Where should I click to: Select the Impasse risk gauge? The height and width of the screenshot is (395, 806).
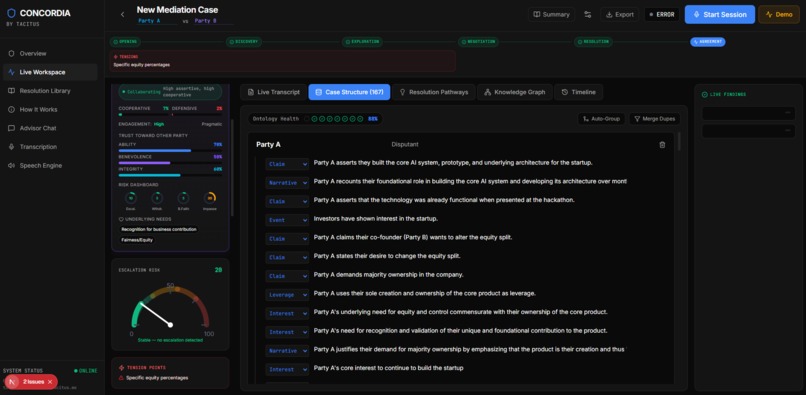[x=210, y=198]
